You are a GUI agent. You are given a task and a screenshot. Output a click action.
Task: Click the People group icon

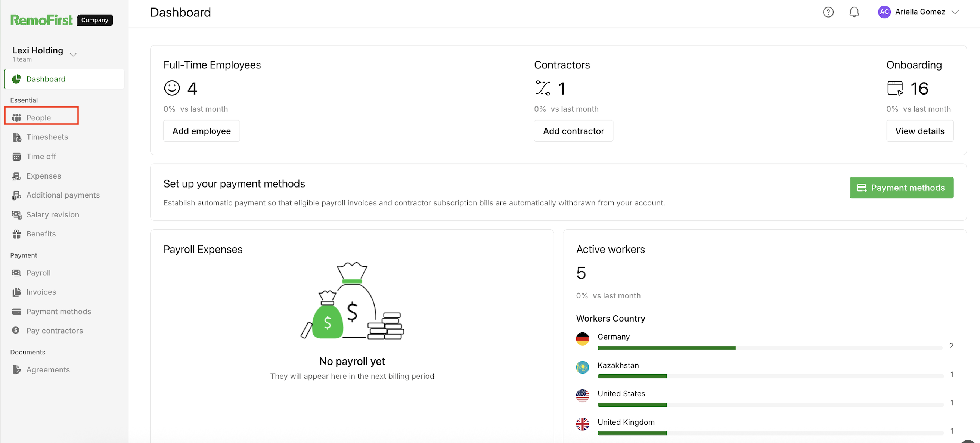(x=16, y=118)
